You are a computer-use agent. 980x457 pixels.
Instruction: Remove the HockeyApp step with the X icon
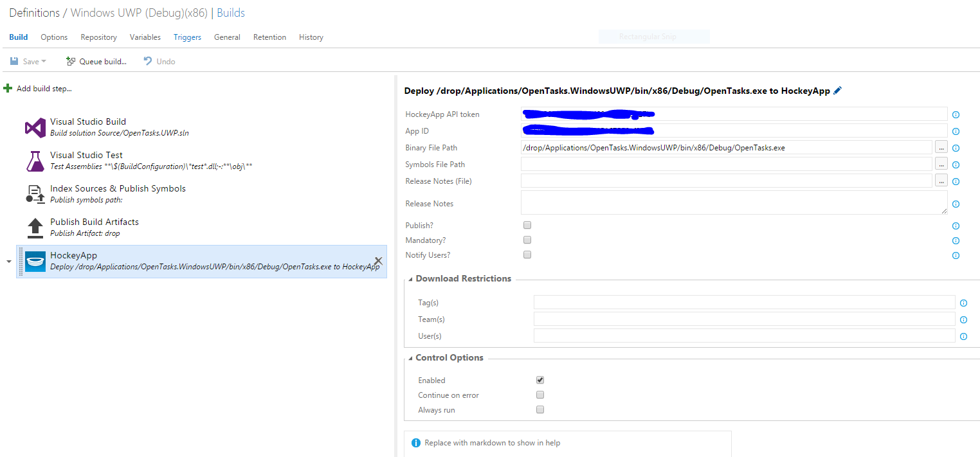pos(378,261)
